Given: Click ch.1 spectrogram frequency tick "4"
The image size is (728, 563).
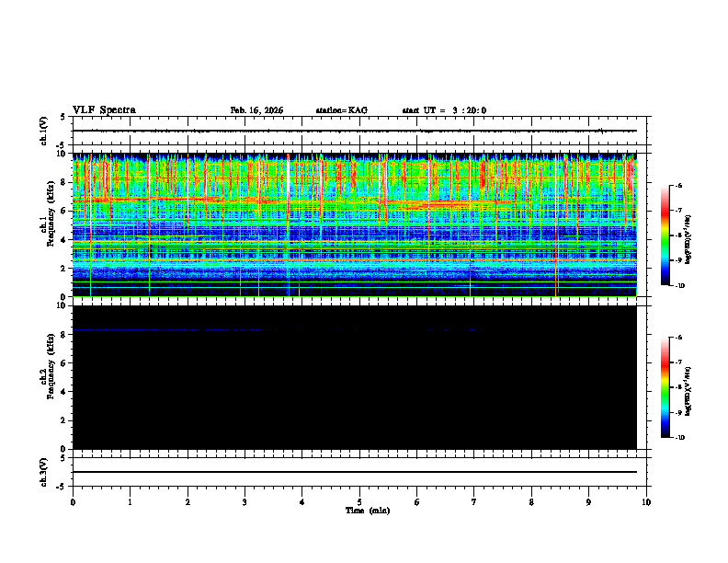Looking at the screenshot, I should (64, 240).
